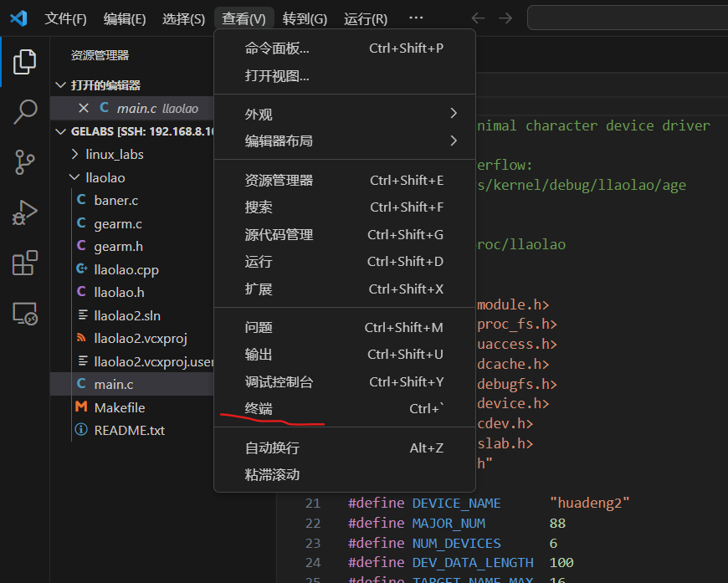Choose 调试控制台 in the View menu
Image resolution: width=728 pixels, height=583 pixels.
coord(345,381)
